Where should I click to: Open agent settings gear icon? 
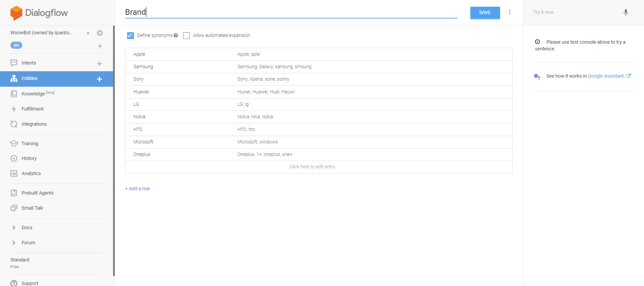[x=100, y=33]
